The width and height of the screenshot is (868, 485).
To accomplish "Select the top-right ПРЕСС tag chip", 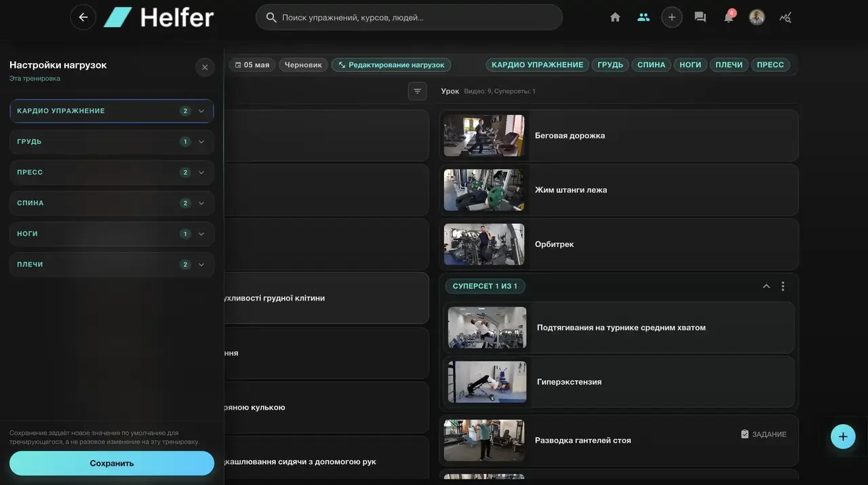I will pos(770,65).
